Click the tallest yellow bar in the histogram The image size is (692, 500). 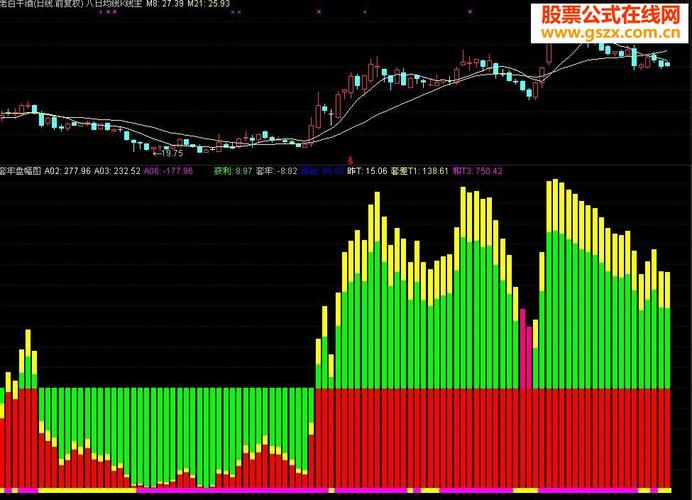coord(555,205)
